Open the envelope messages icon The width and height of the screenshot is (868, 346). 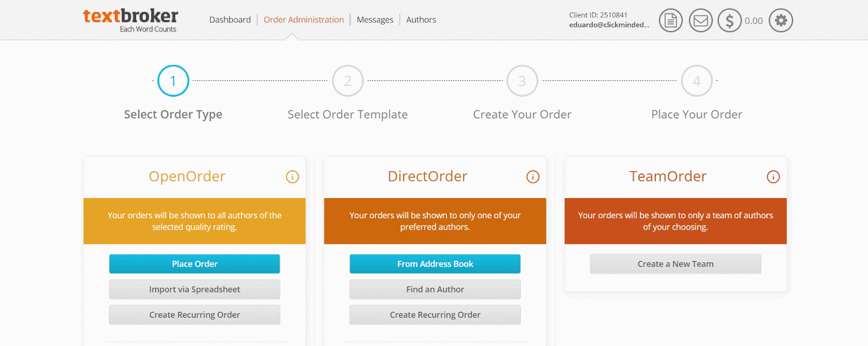click(x=700, y=21)
